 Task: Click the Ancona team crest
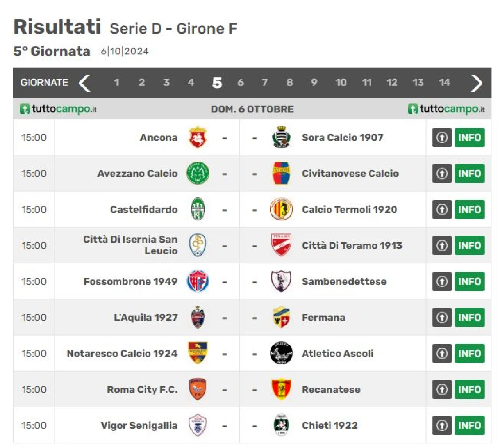point(198,137)
